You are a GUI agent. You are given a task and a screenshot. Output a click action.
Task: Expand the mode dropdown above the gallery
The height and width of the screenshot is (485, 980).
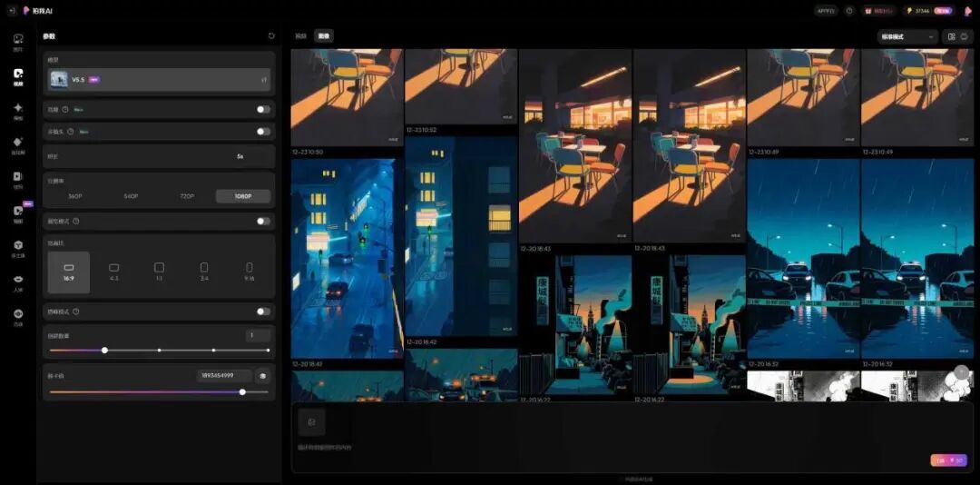[907, 37]
